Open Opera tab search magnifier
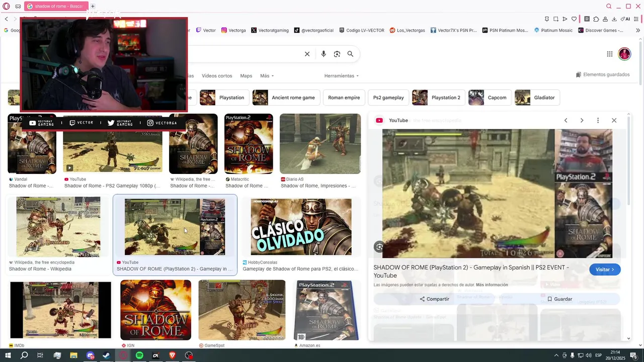The width and height of the screenshot is (644, 362). coord(609,6)
